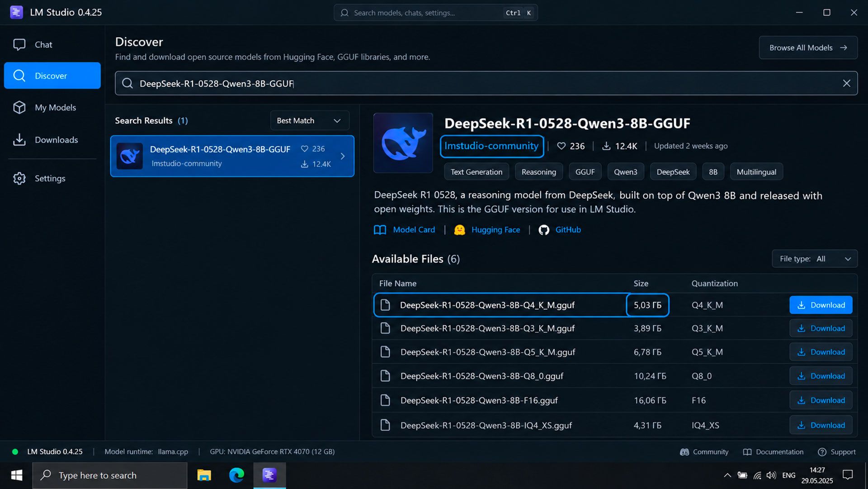Open File Explorer from taskbar
This screenshot has width=868, height=489.
click(204, 475)
